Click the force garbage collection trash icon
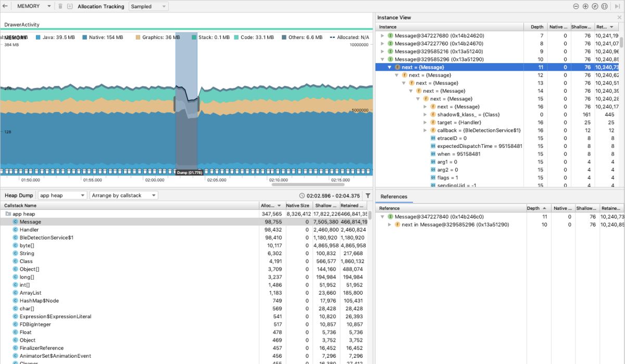The height and width of the screenshot is (364, 625). pos(60,6)
